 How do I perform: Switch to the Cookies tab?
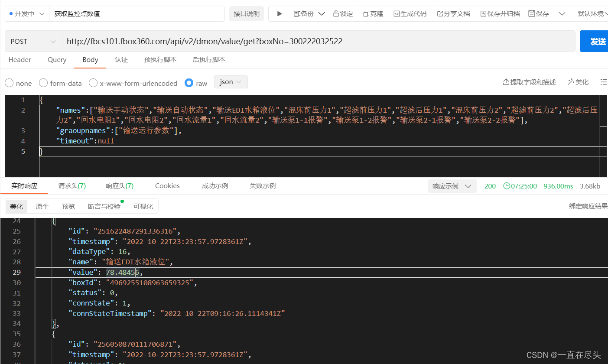167,186
